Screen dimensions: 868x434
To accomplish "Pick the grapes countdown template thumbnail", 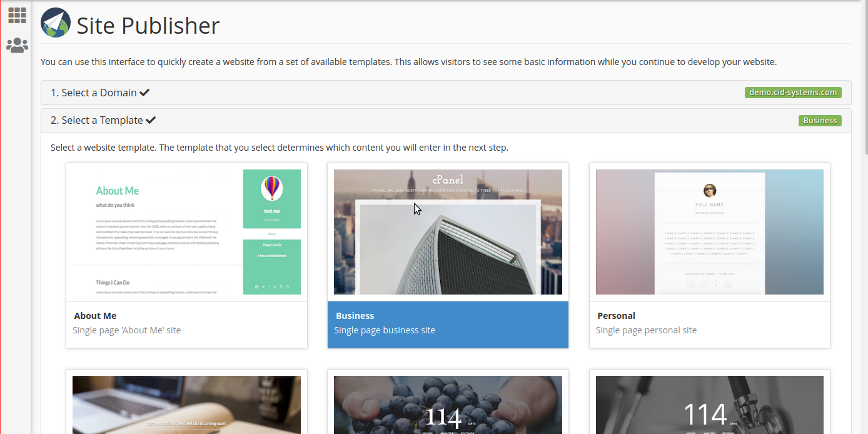I will click(x=448, y=405).
